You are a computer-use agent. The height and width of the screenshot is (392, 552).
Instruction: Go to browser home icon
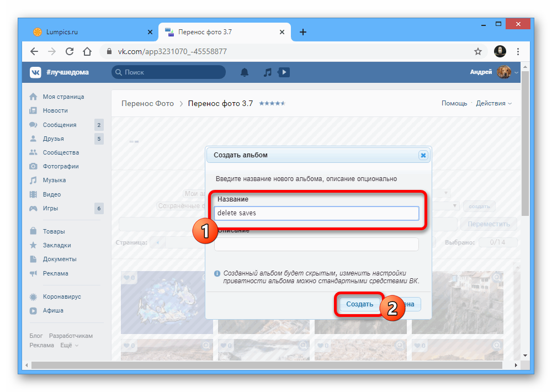point(87,51)
